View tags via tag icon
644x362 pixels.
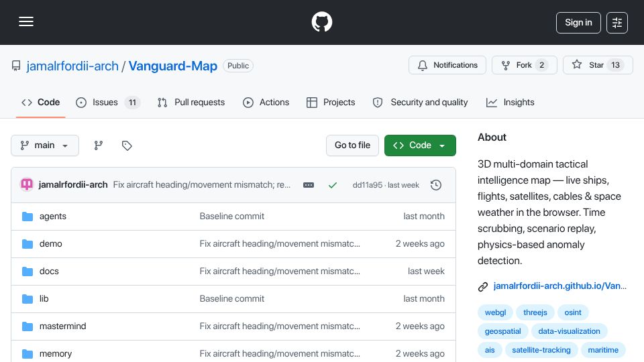point(127,145)
